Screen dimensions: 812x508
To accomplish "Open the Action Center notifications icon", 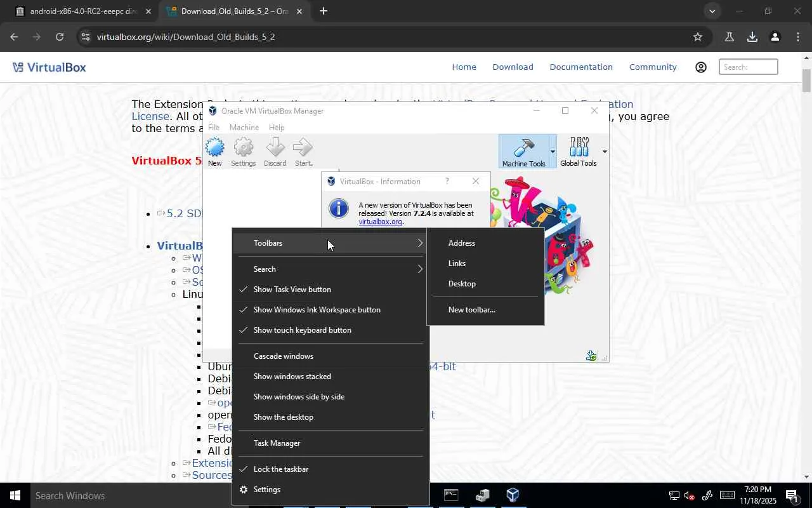I will 792,496.
